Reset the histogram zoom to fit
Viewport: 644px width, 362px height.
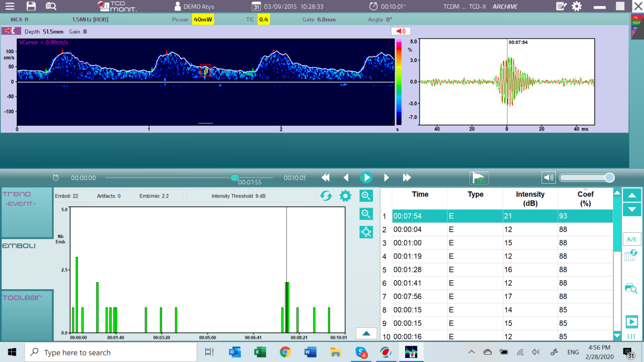coord(366,232)
